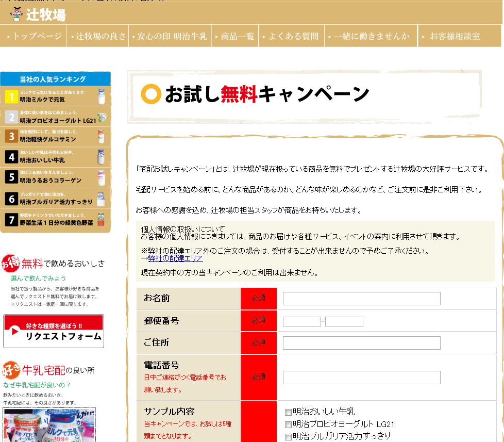Viewport: 504px width, 442px height.
Task: Click the 選んで飲んでみよう green text
Action: [38, 279]
